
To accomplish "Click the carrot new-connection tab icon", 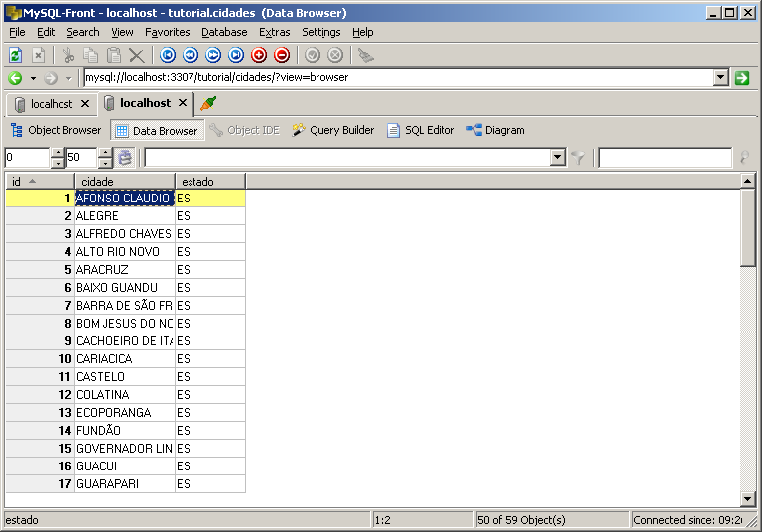I will click(x=208, y=103).
